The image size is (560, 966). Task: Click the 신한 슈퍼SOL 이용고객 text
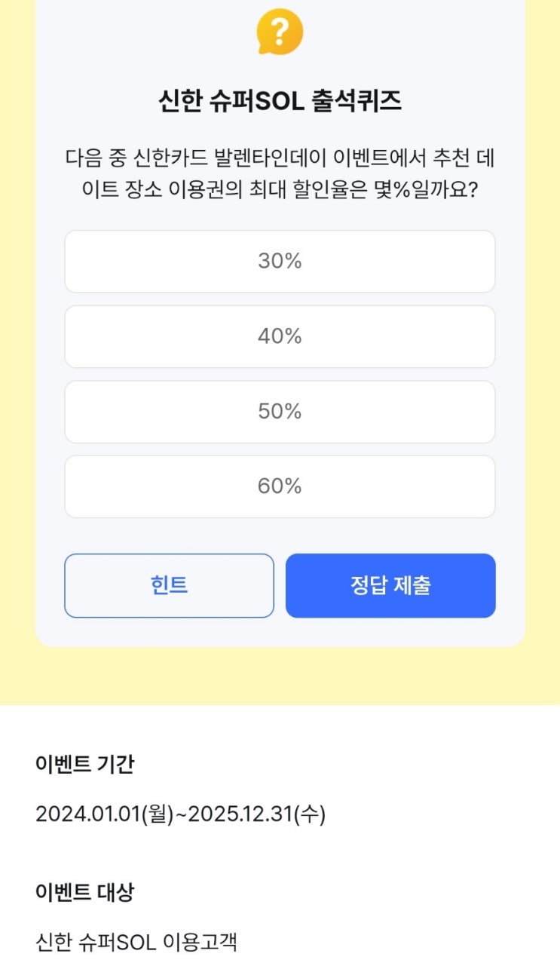pyautogui.click(x=136, y=942)
